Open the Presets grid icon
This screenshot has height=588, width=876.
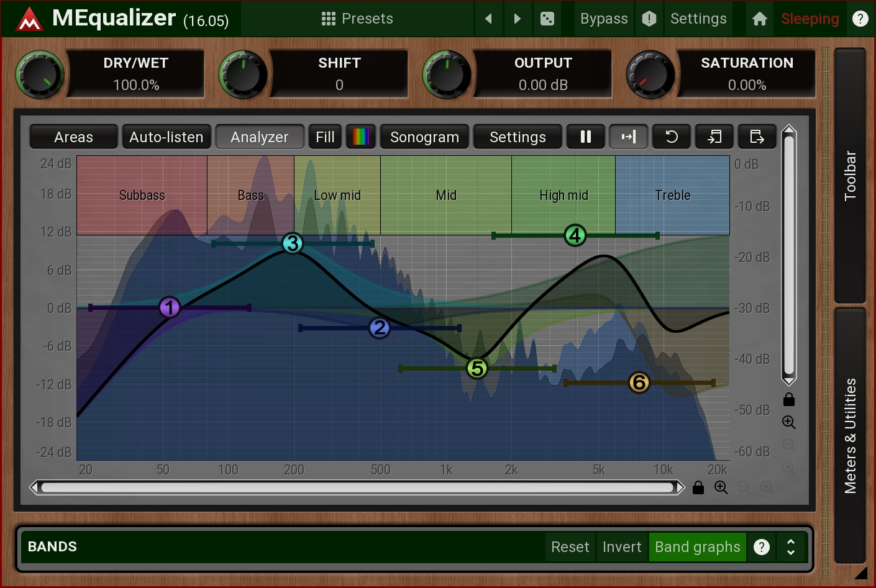point(329,19)
